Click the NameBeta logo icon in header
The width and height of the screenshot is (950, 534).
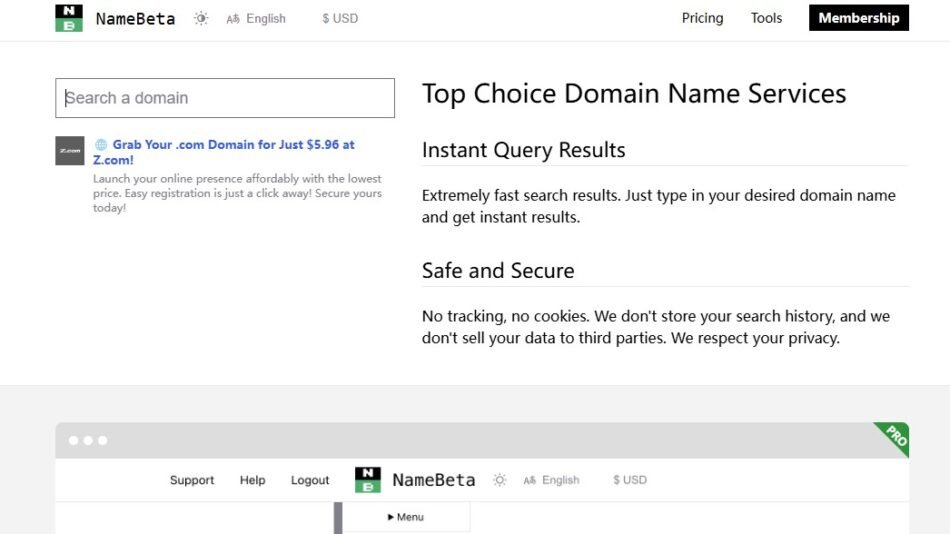pyautogui.click(x=69, y=18)
